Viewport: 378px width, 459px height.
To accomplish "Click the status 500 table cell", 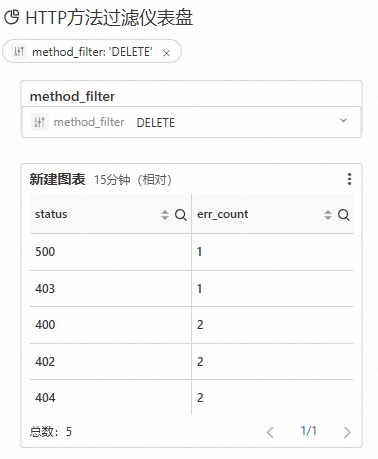I will click(111, 252).
